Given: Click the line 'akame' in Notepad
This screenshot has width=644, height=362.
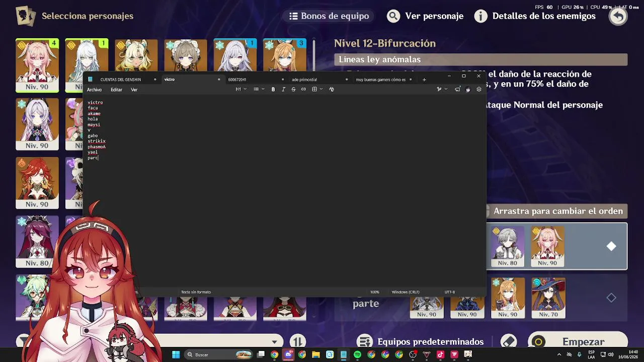Looking at the screenshot, I should [x=94, y=114].
